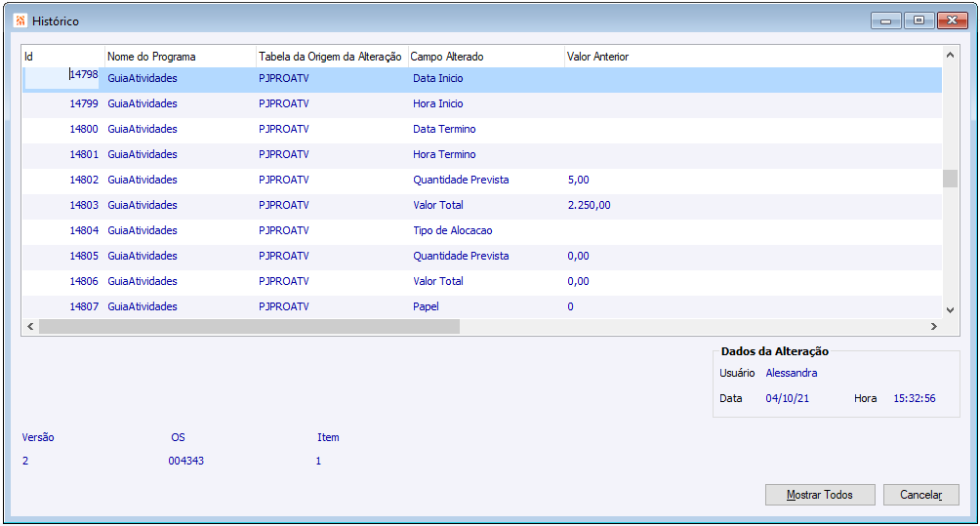Click Valor Total in row 14803
Screen dimensions: 980x526
[x=438, y=205]
